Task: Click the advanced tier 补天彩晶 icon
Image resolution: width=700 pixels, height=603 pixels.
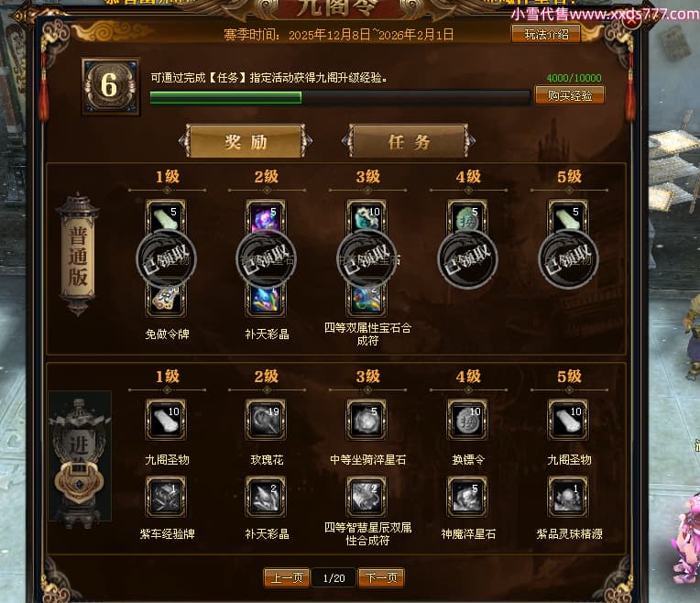Action: [266, 497]
